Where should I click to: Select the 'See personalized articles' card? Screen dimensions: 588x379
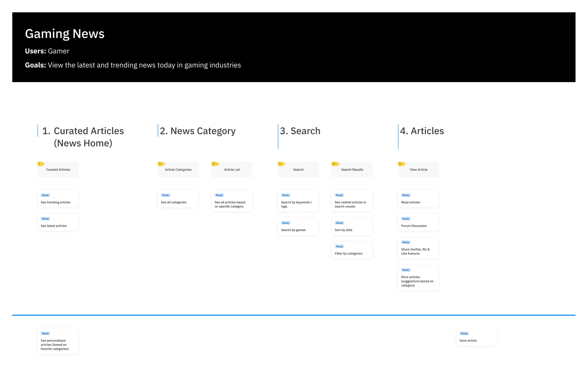(x=58, y=341)
